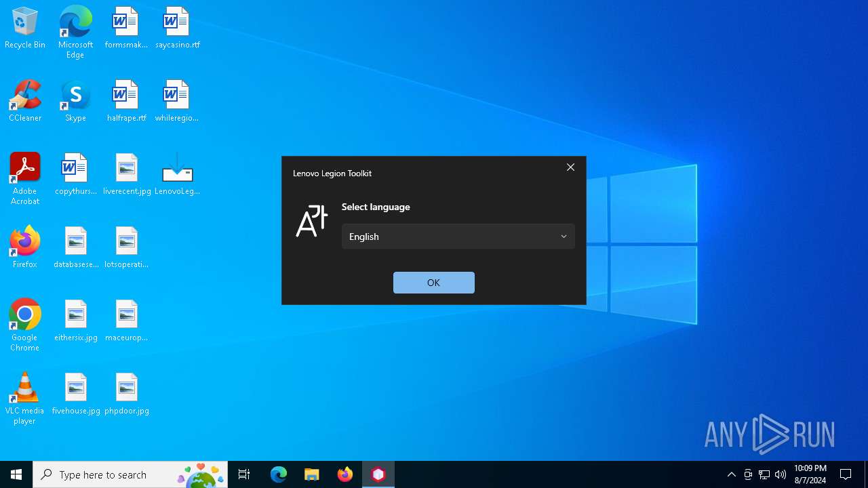Select the eithersix.jpg image file
This screenshot has width=868, height=488.
[75, 321]
